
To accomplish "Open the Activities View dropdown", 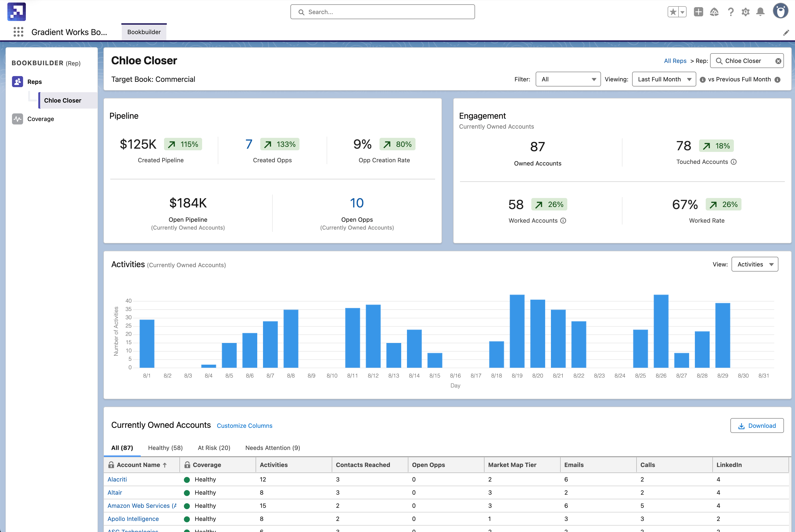I will pos(755,264).
